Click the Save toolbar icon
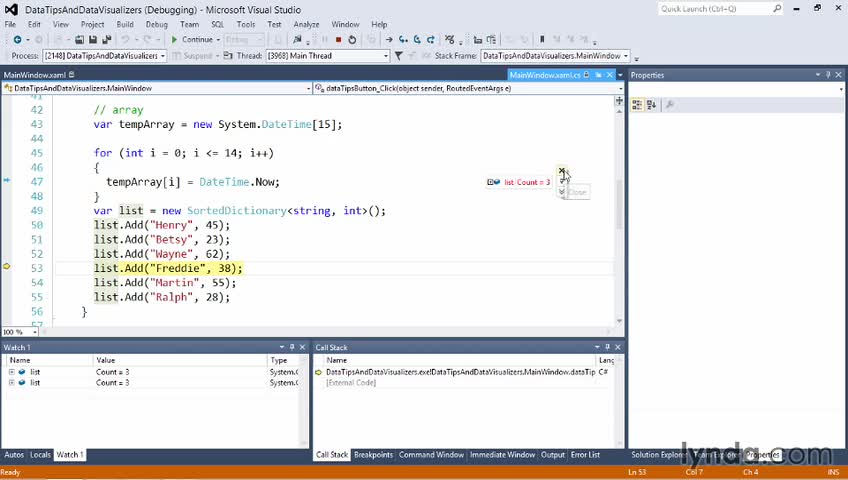Image resolution: width=848 pixels, height=480 pixels. (92, 39)
